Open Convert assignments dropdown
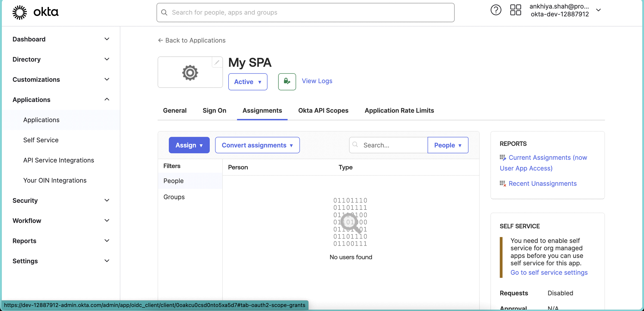Viewport: 644px width, 311px height. click(x=257, y=145)
